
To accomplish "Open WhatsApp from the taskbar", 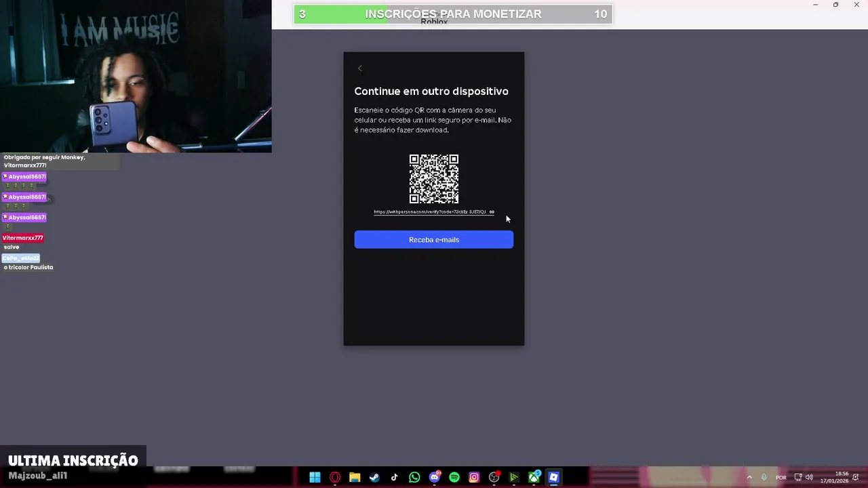I will pos(414,477).
